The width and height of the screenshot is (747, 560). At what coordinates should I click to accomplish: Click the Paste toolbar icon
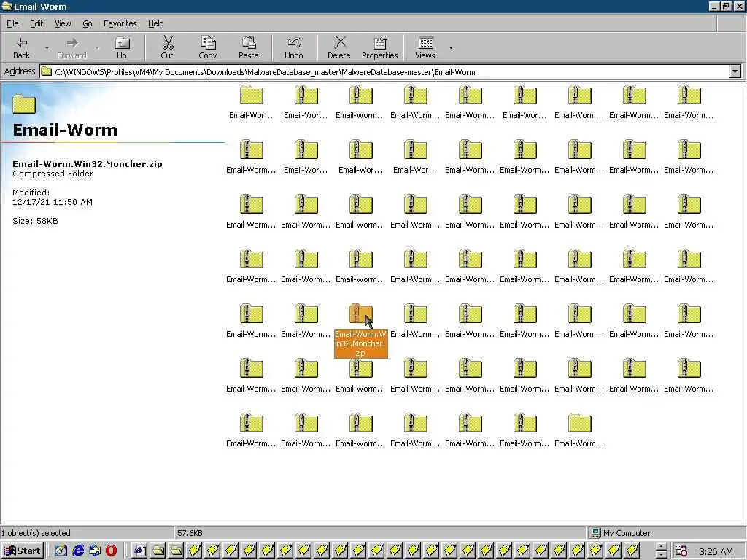248,47
